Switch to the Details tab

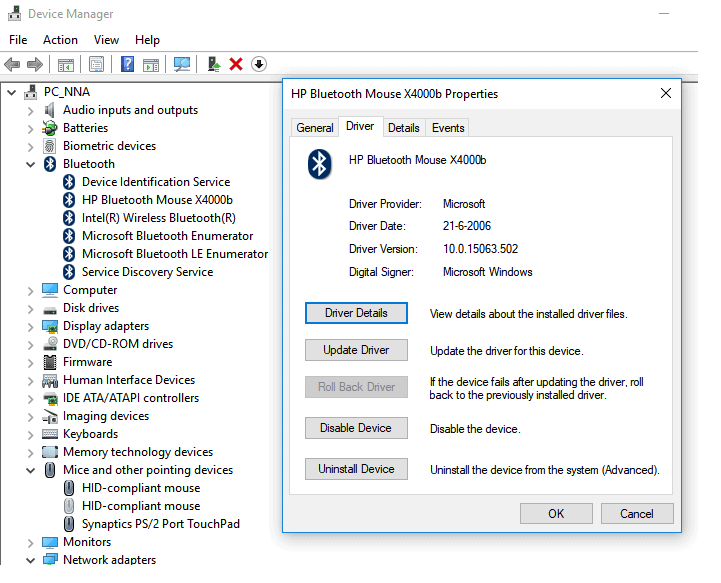(x=404, y=128)
